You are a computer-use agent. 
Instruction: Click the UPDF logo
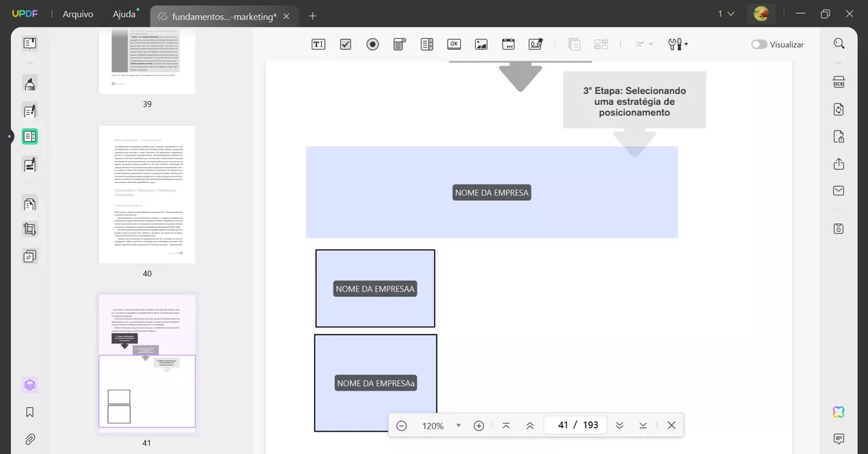pyautogui.click(x=24, y=14)
